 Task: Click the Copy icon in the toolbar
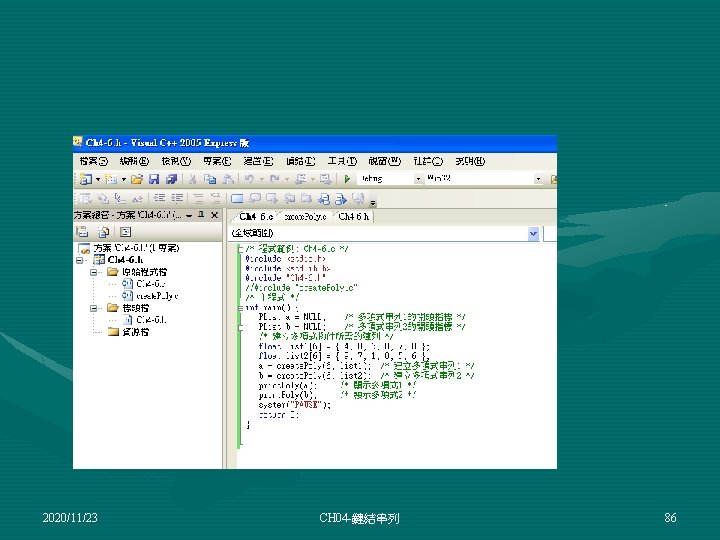click(210, 179)
